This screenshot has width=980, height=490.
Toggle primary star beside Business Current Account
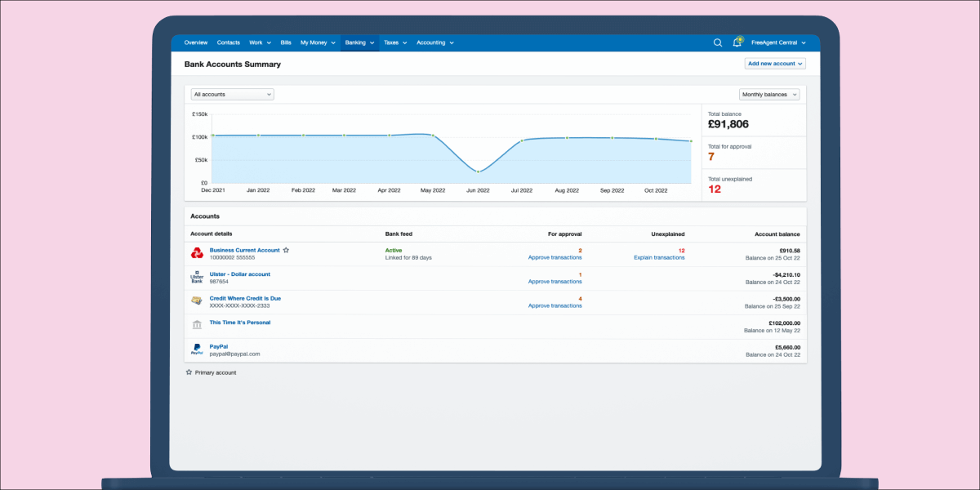(x=286, y=250)
